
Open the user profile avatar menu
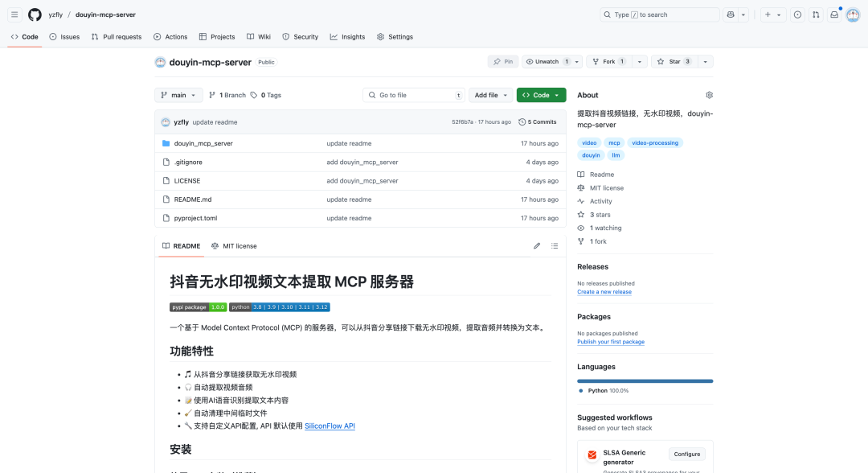[853, 15]
